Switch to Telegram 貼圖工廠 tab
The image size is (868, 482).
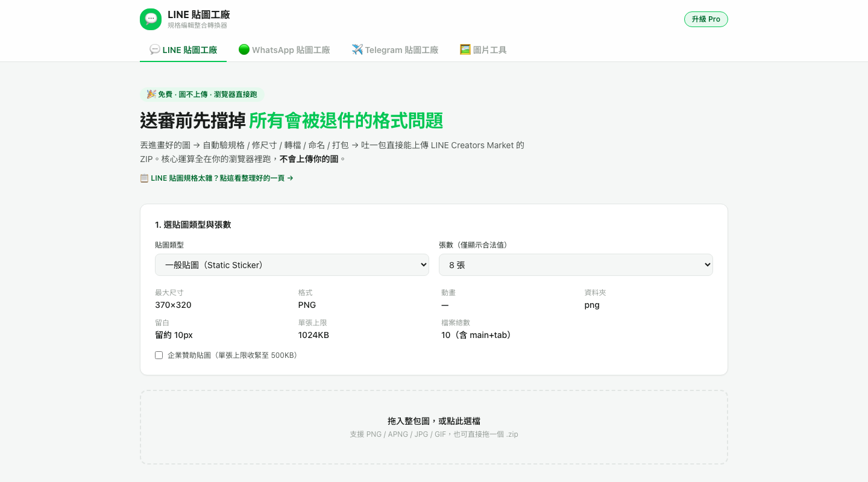(x=395, y=50)
